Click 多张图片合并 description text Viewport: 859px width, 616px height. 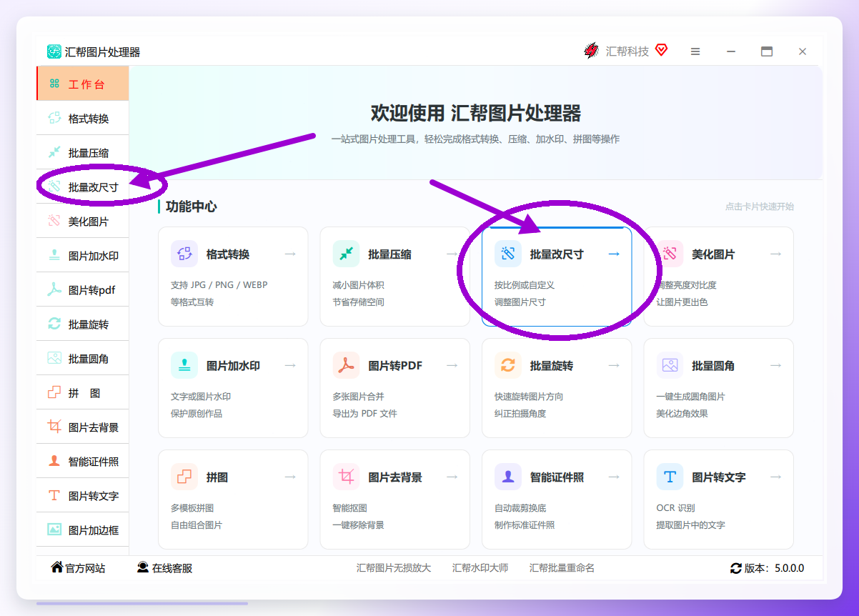pyautogui.click(x=358, y=396)
